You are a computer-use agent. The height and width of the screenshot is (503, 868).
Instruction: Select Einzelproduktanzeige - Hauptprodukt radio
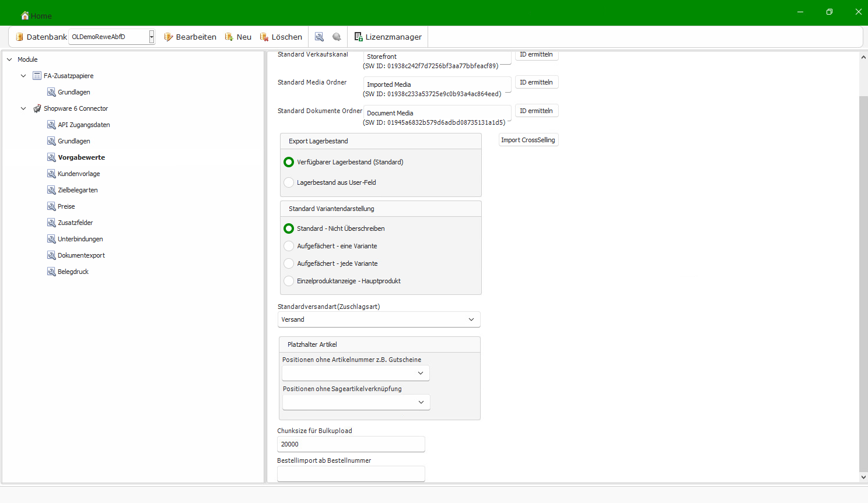[289, 281]
